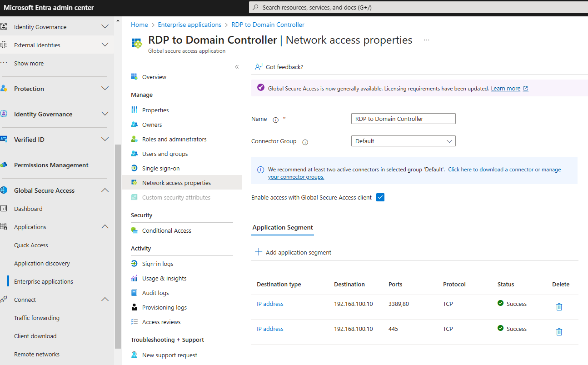Click the Users and groups icon
This screenshot has width=588, height=365.
coord(134,154)
